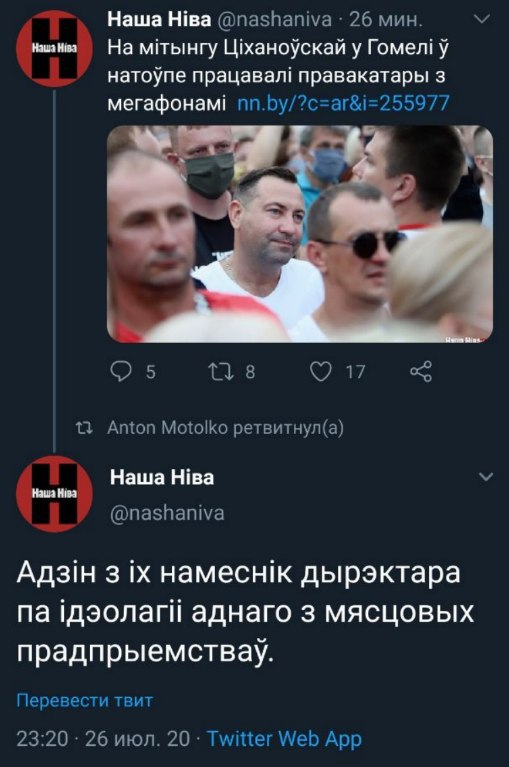Click the reply speech bubble icon

[x=121, y=372]
